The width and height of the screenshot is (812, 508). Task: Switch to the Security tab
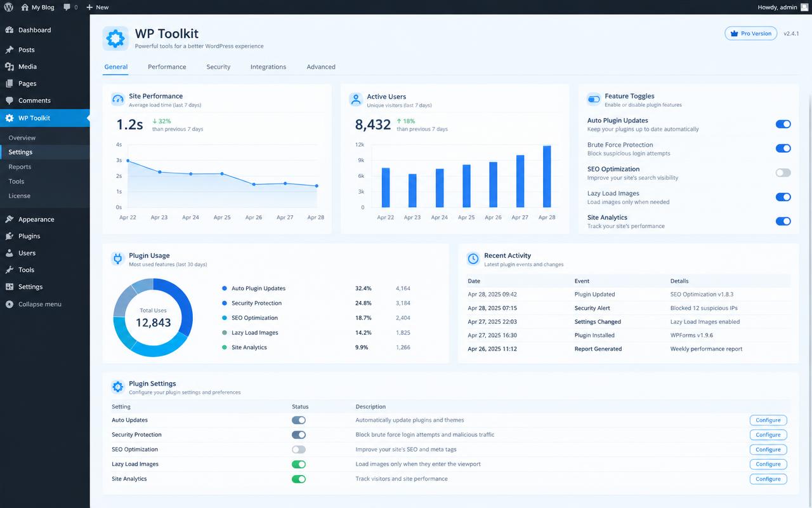pos(218,67)
